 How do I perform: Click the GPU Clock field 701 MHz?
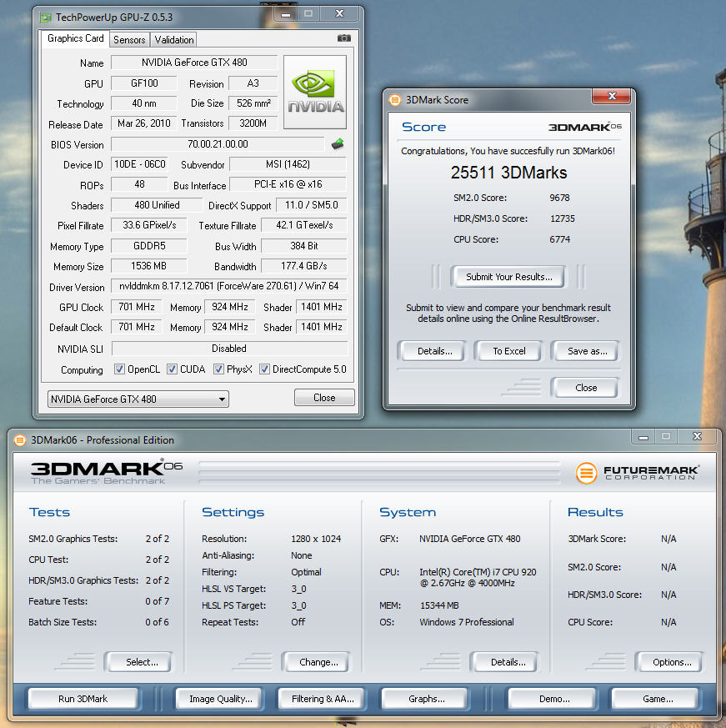(x=137, y=306)
